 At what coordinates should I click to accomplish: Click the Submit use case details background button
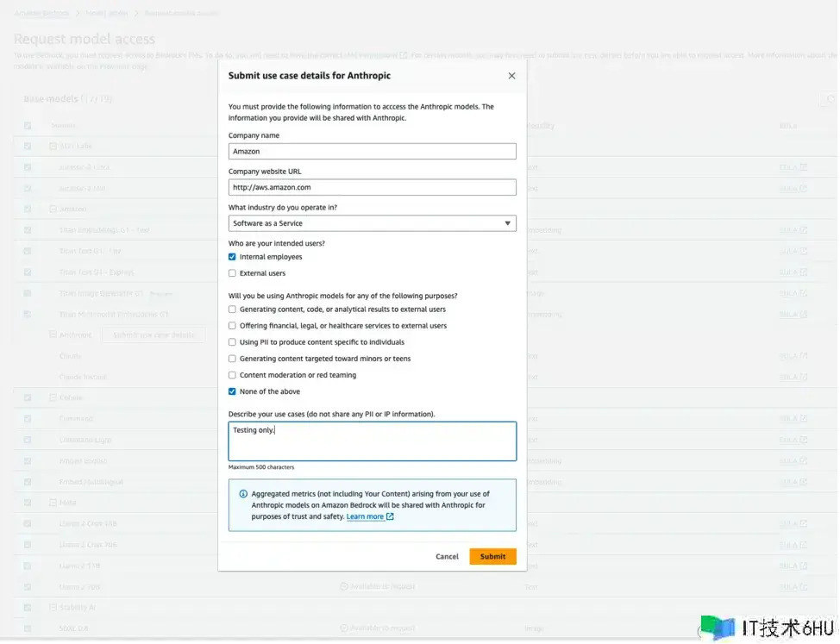pos(154,335)
